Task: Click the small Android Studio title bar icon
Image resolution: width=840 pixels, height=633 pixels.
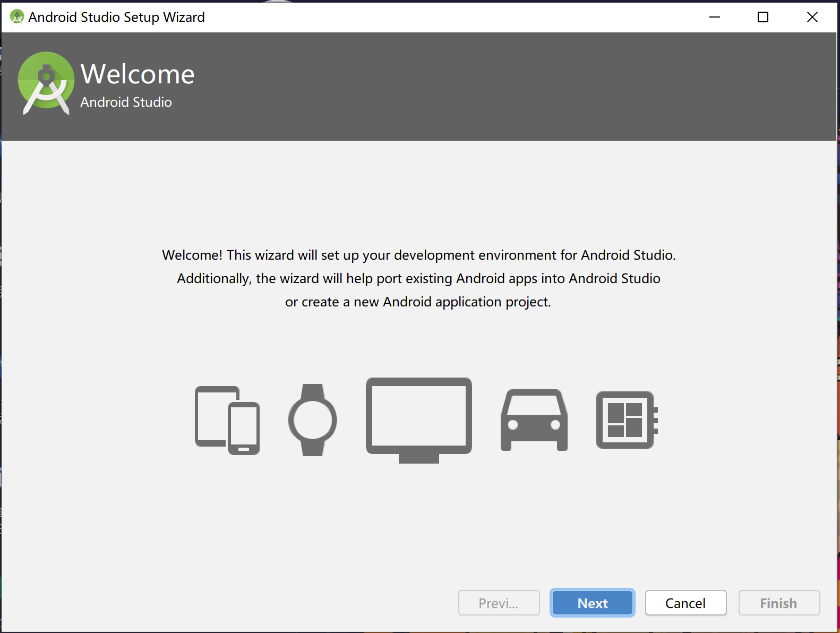Action: [x=17, y=17]
